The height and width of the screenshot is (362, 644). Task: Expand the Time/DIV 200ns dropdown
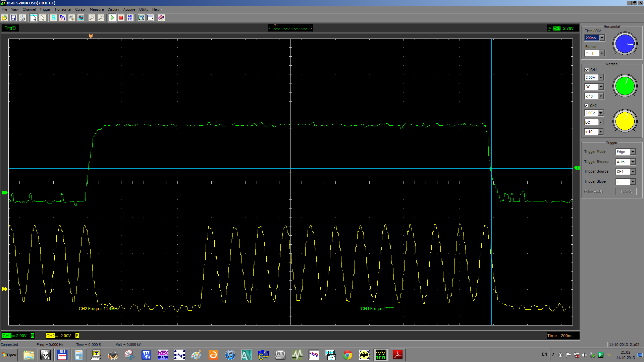tap(602, 38)
